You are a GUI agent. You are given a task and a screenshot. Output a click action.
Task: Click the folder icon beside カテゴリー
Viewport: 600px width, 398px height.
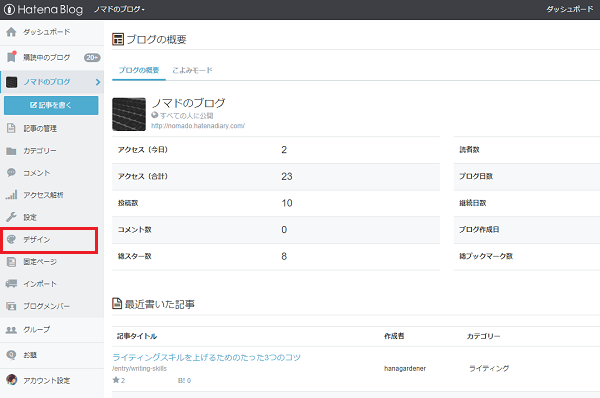click(11, 151)
